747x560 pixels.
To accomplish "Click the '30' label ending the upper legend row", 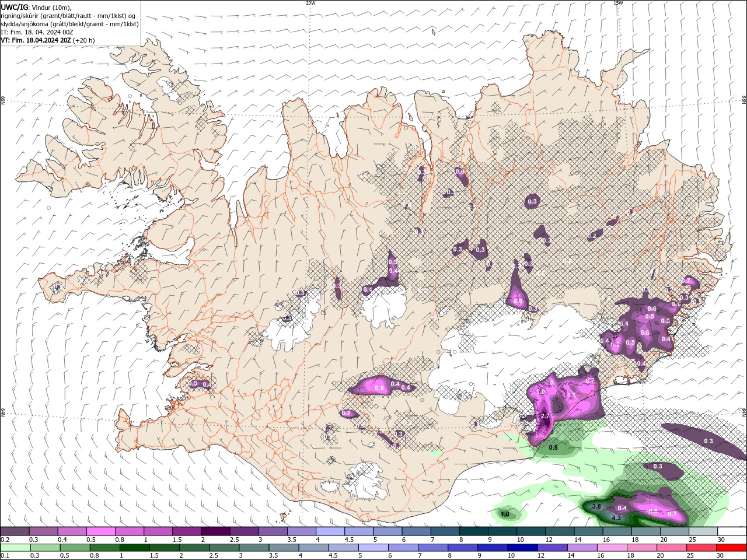I will click(721, 540).
